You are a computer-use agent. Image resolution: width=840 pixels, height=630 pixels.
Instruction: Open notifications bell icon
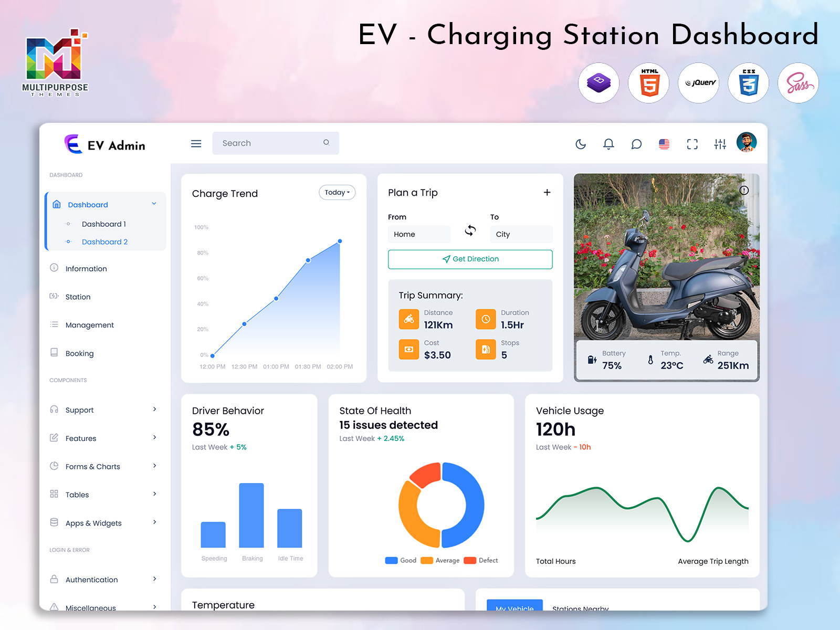point(608,144)
